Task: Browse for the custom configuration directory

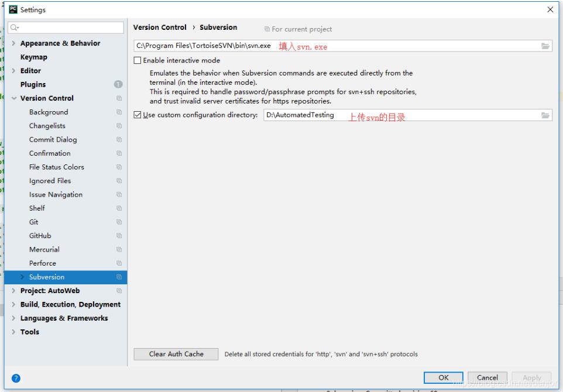Action: click(545, 115)
